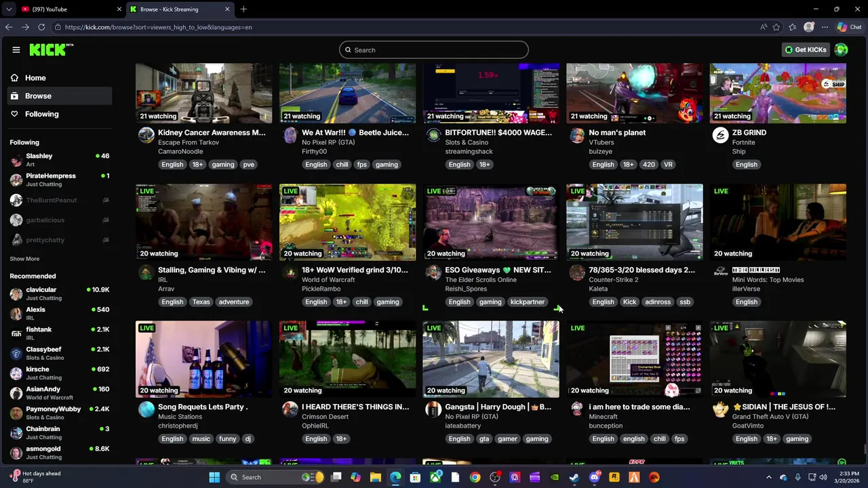Select Browse in the sidebar

coord(59,96)
